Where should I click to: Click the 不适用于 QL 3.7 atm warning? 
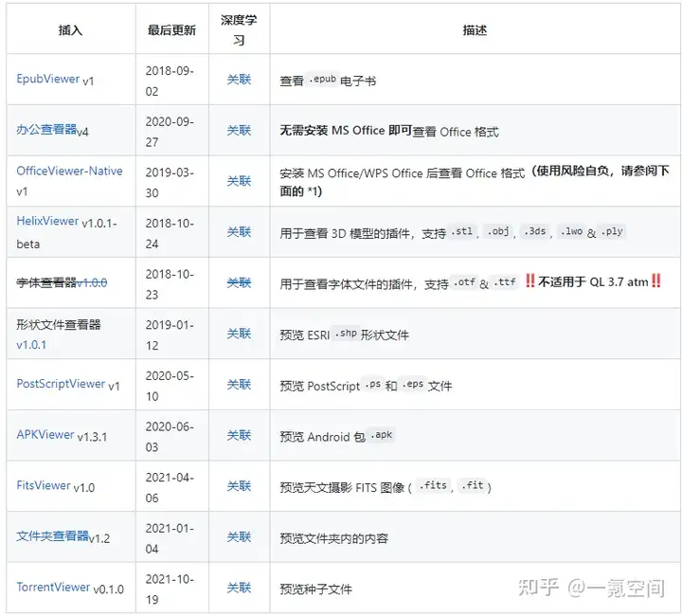click(x=593, y=281)
